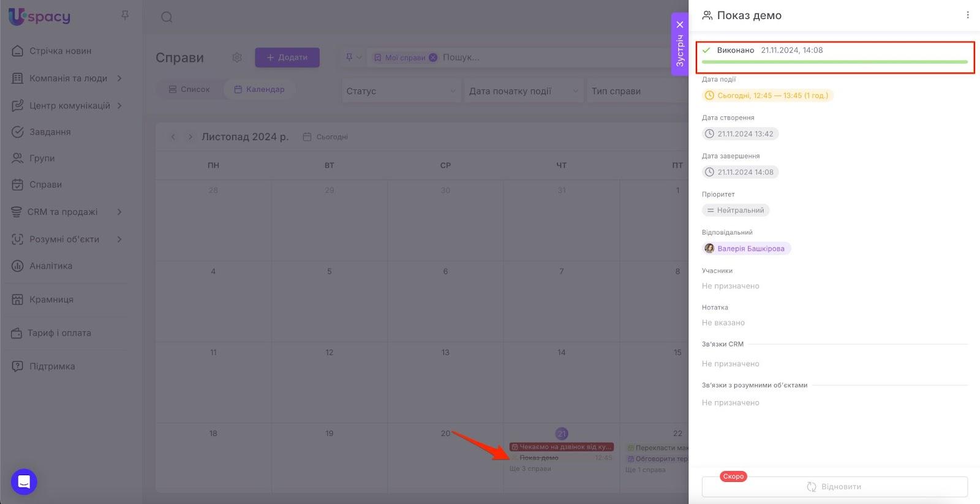This screenshot has height=504, width=980.
Task: Open Групи in the sidebar
Action: (x=42, y=158)
